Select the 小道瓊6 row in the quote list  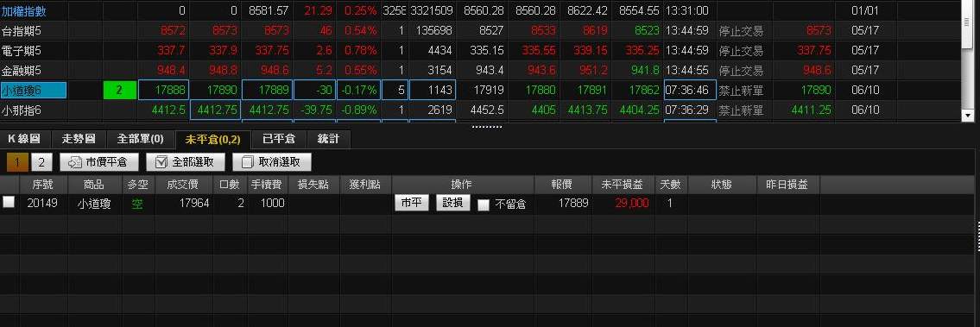coord(481,90)
